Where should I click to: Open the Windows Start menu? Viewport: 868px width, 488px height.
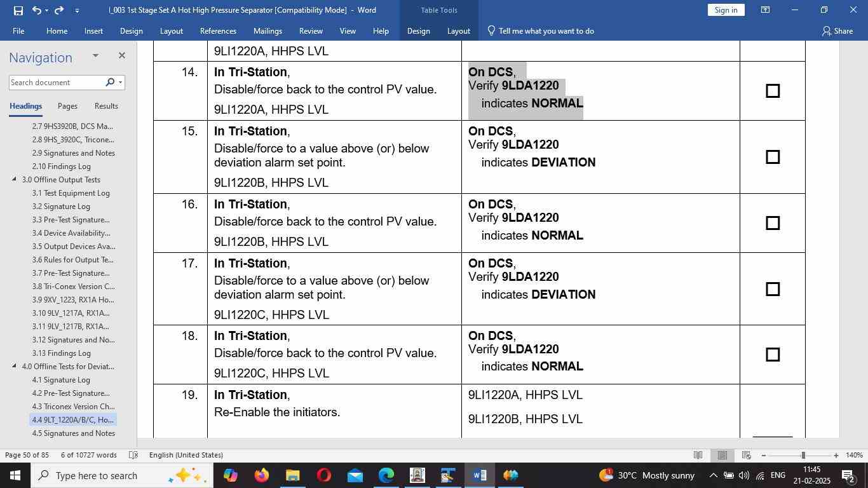click(15, 475)
